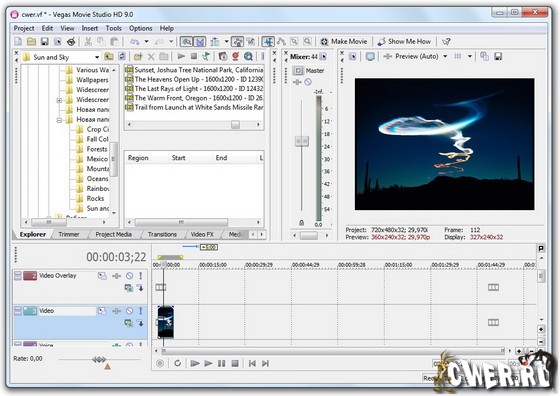This screenshot has width=560, height=396.
Task: Open the Redo history dropdown arrow
Action: point(171,42)
